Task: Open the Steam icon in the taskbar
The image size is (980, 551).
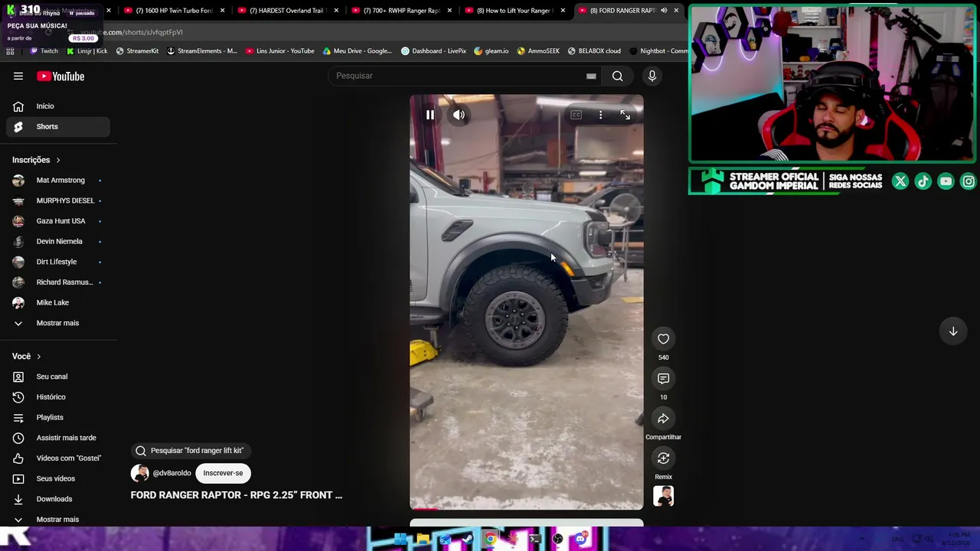Action: point(467,540)
